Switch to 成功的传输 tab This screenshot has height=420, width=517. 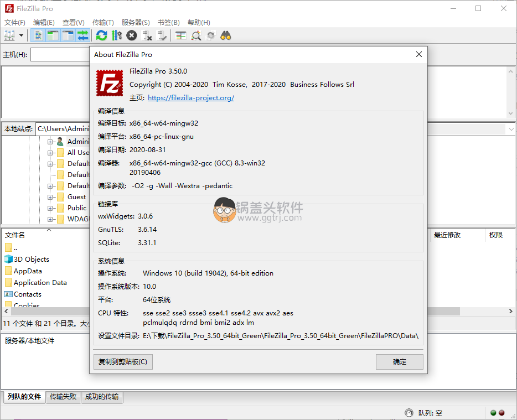(102, 397)
